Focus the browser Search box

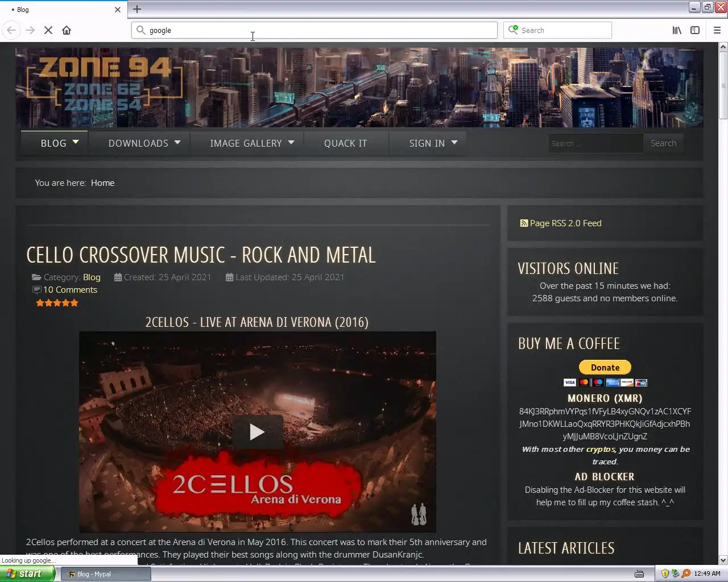(557, 30)
